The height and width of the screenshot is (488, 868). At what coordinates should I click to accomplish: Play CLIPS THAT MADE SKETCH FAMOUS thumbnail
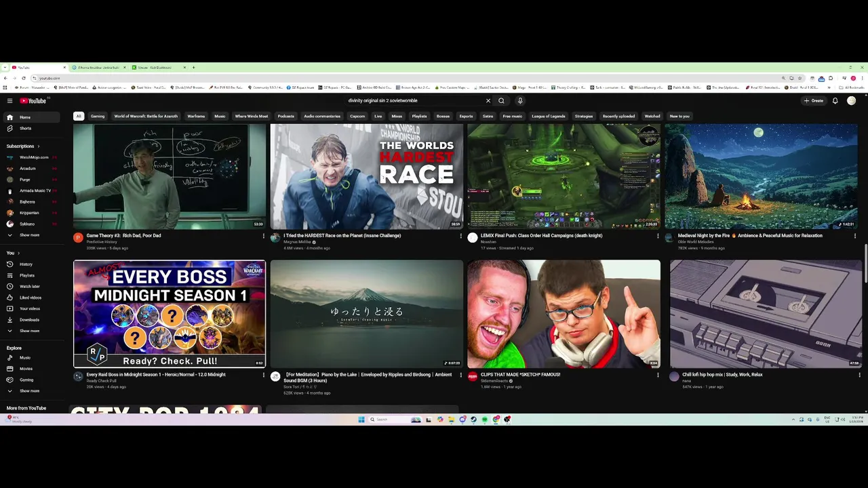click(x=564, y=314)
